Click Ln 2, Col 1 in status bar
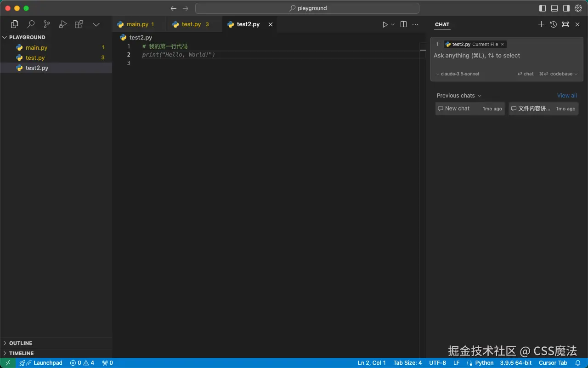 pyautogui.click(x=372, y=363)
